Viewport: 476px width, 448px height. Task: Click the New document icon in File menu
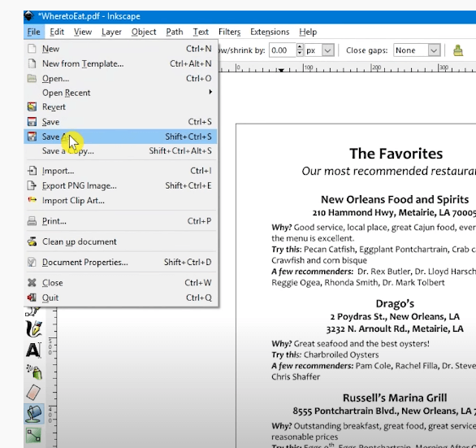click(x=32, y=49)
